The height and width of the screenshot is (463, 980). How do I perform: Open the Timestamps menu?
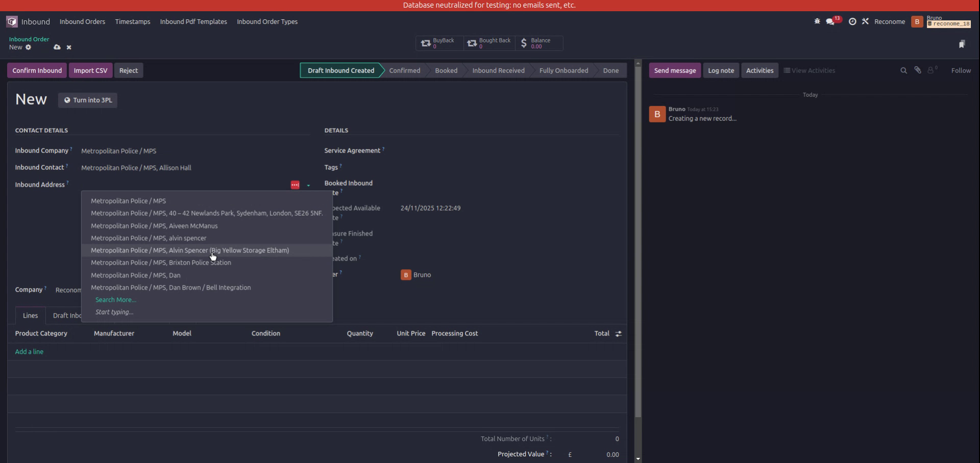(132, 21)
